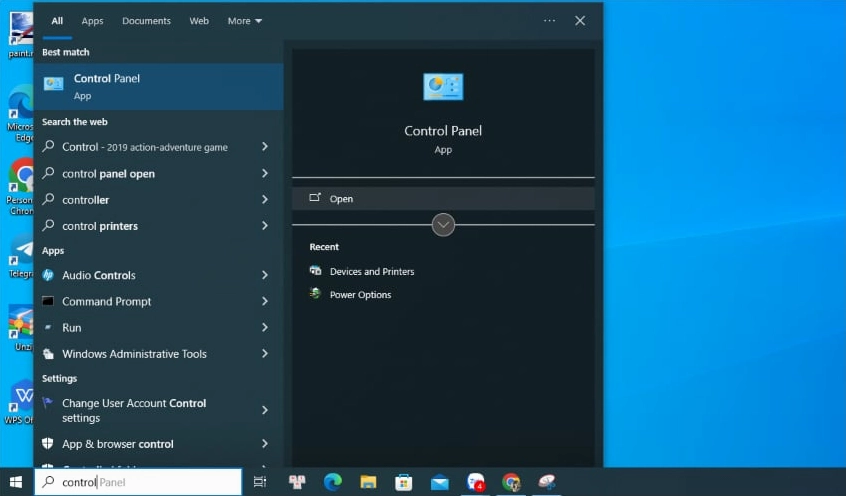Expand arrow for User Account Control settings
The width and height of the screenshot is (846, 496).
click(x=265, y=410)
